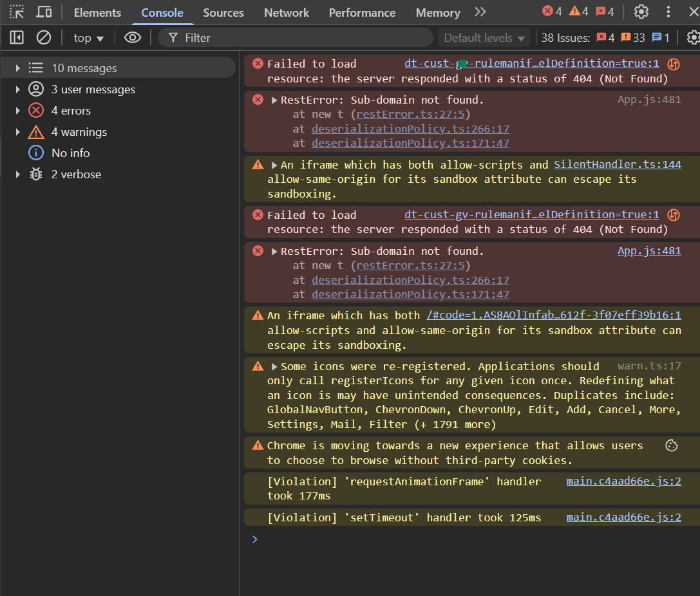Click the gray App.js:481 source reference
The width and height of the screenshot is (700, 596).
coord(649,100)
